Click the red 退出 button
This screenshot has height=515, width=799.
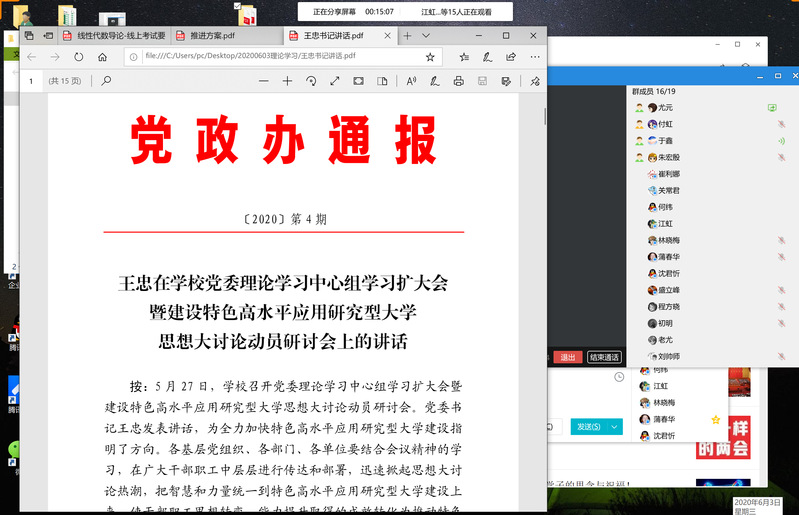pos(567,357)
